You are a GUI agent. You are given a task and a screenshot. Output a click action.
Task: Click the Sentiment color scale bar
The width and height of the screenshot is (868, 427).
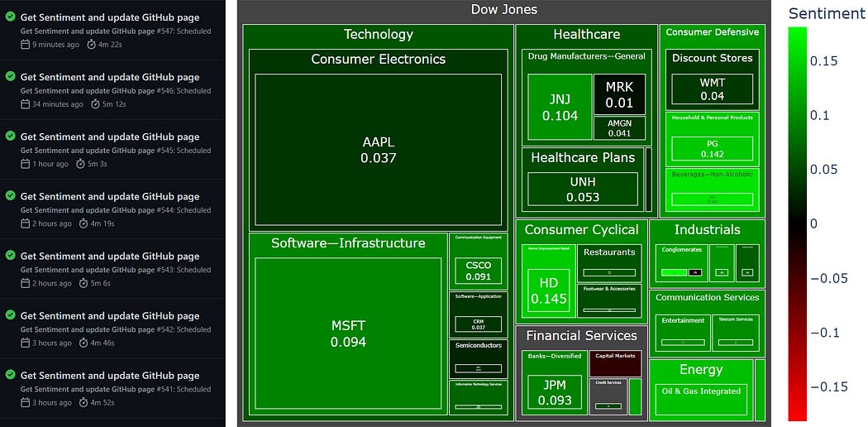(x=797, y=223)
